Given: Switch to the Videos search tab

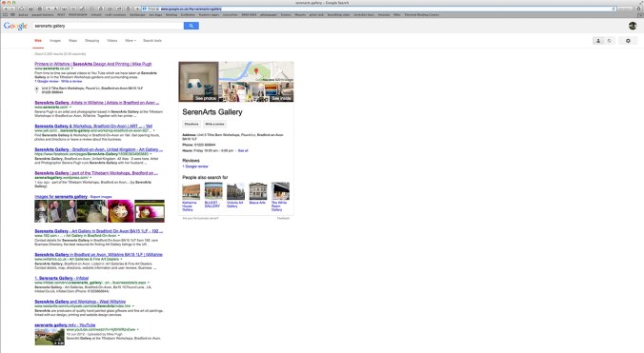Looking at the screenshot, I should 111,41.
